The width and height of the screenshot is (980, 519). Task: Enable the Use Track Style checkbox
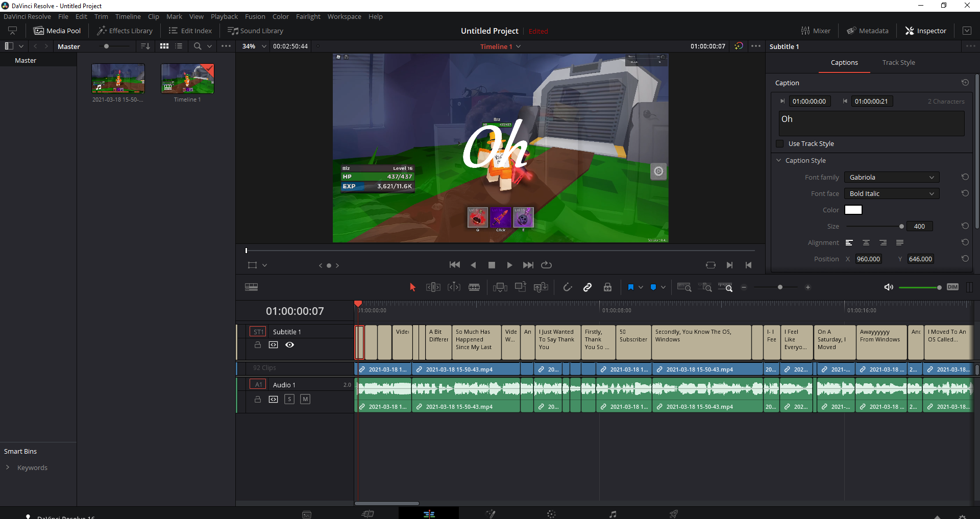pos(779,144)
